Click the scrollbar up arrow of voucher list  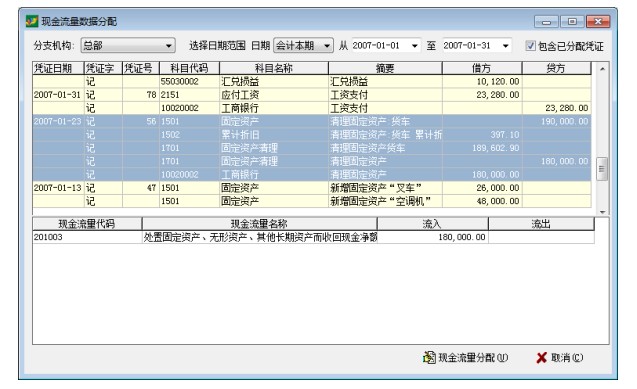[602, 69]
